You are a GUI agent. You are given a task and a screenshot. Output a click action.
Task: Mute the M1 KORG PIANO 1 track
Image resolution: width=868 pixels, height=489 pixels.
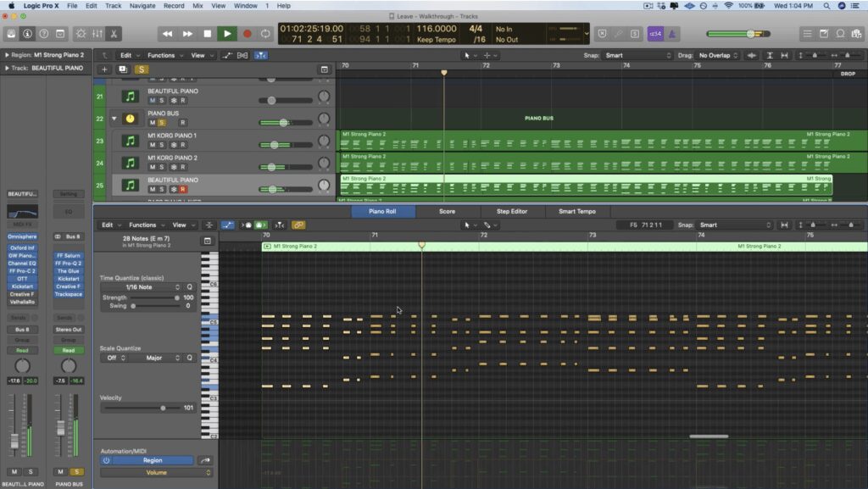click(x=153, y=145)
